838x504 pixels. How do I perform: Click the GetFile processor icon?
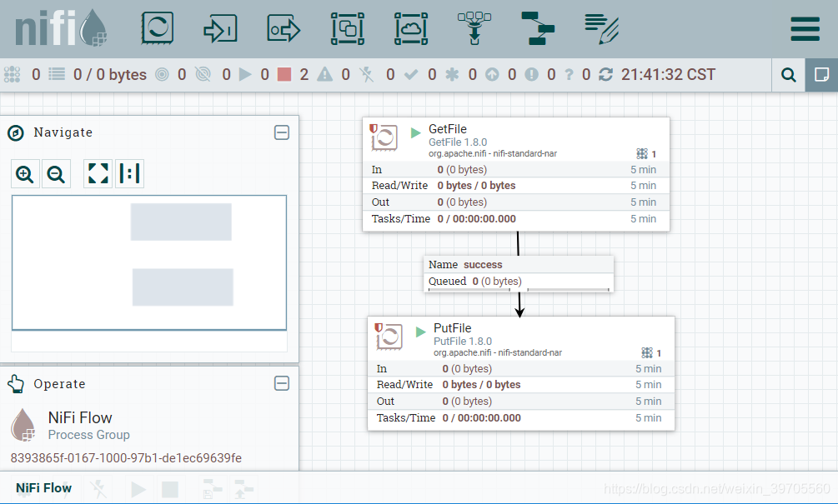point(384,137)
